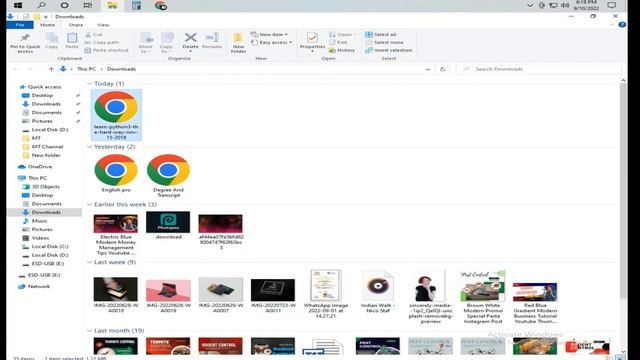This screenshot has height=360, width=640.
Task: Select learn-python3-the-hard-way file
Action: coord(116,115)
